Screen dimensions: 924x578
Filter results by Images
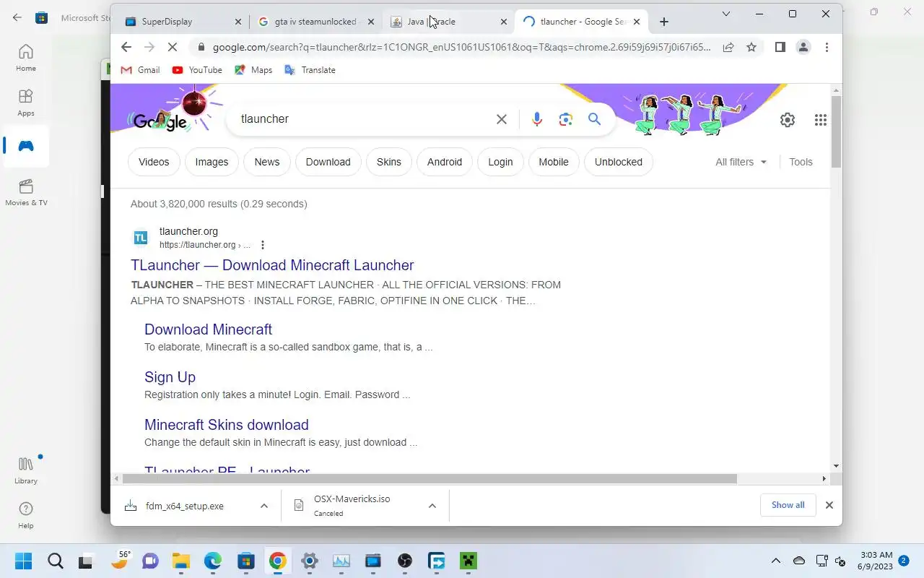pos(212,162)
